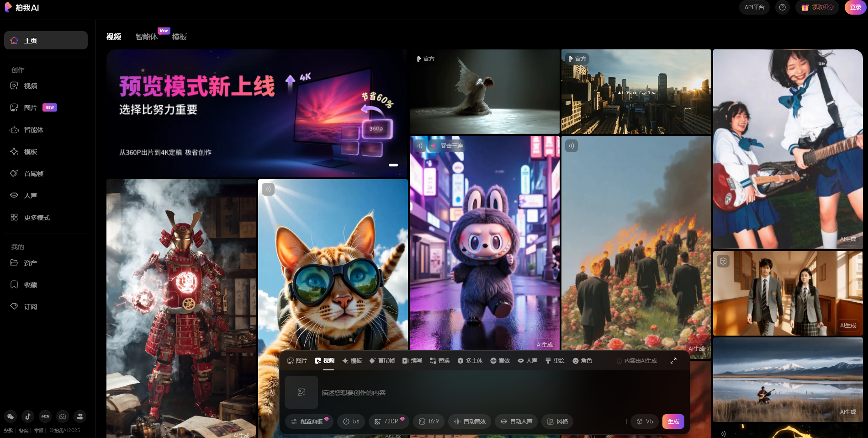Open the 16:9 aspect ratio dropdown
The height and width of the screenshot is (438, 868).
point(429,422)
